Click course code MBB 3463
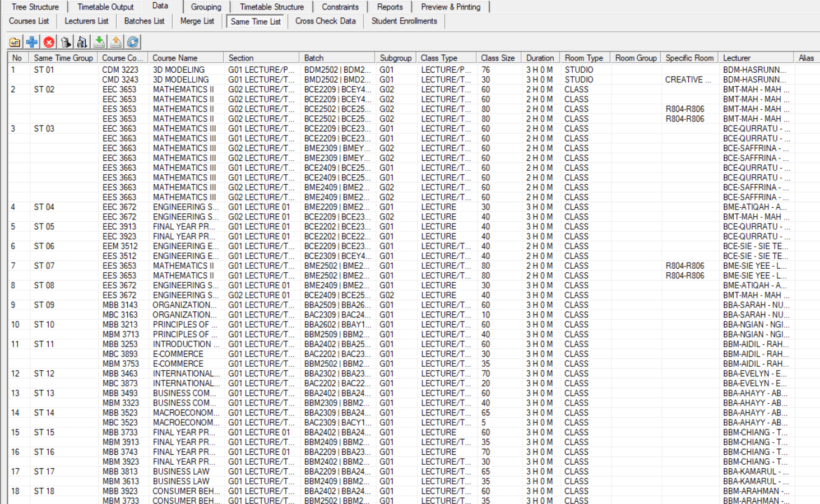Viewport: 820px width, 504px height. [x=120, y=374]
